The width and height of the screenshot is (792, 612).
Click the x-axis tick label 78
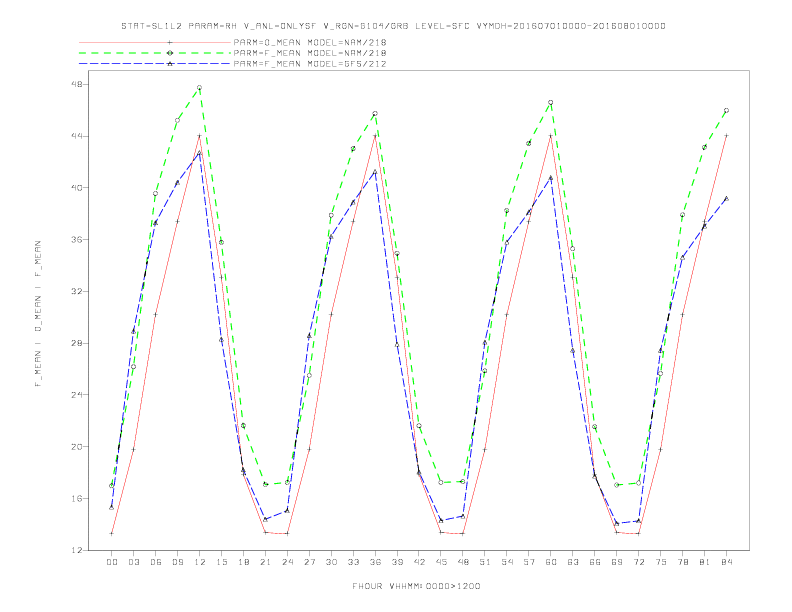point(682,562)
